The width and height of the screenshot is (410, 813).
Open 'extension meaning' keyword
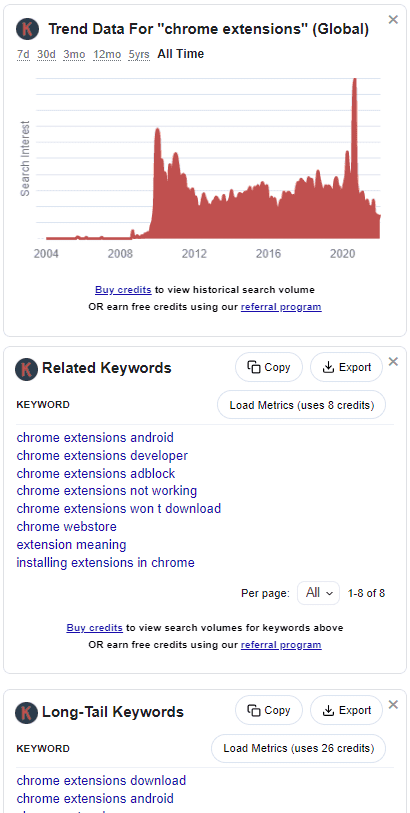(72, 545)
